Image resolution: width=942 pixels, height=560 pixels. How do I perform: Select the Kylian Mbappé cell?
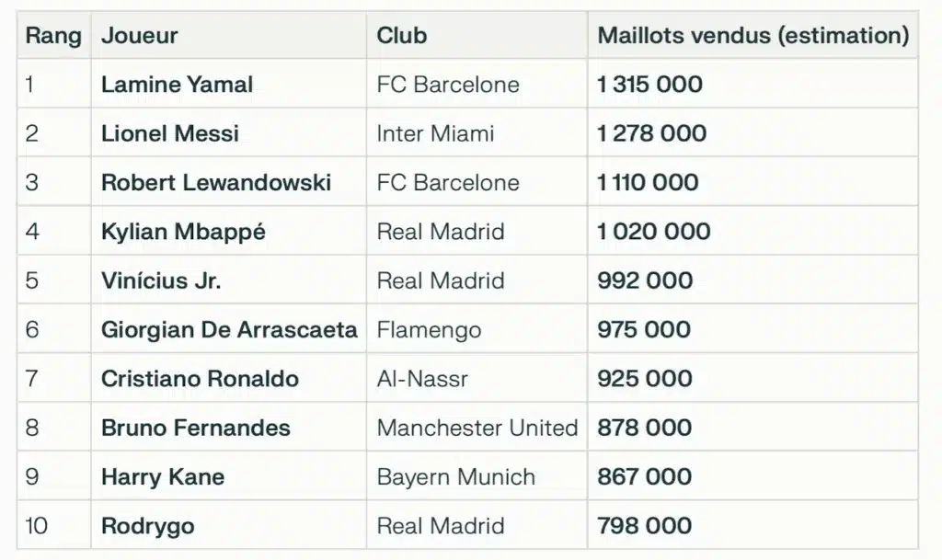pyautogui.click(x=183, y=231)
